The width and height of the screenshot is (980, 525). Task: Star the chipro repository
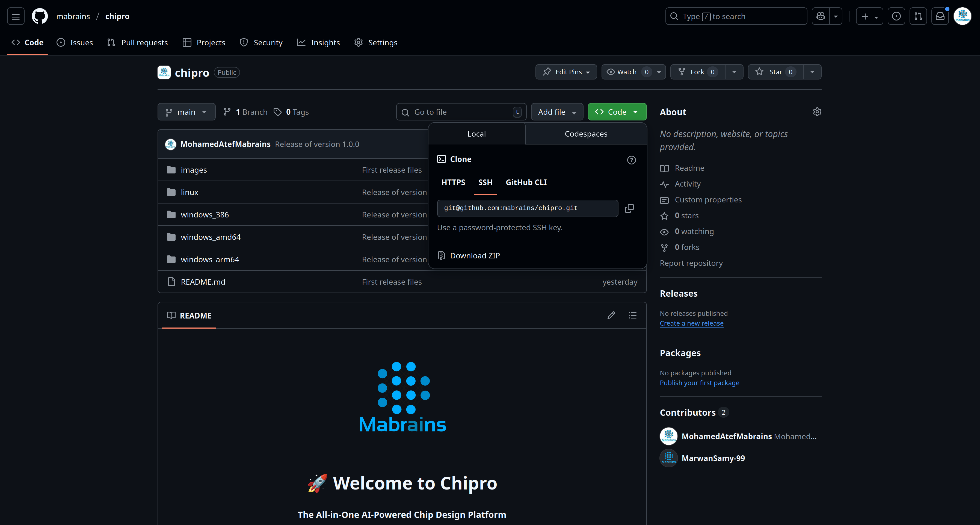point(775,72)
